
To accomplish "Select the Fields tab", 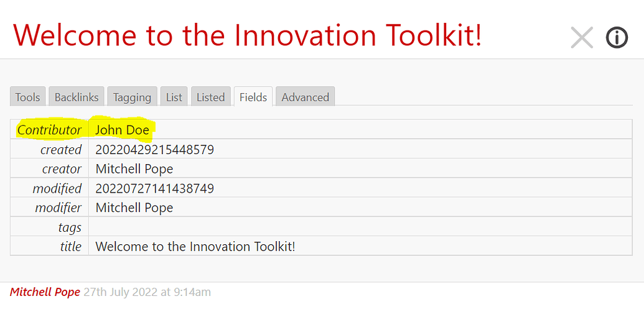I will coord(253,97).
